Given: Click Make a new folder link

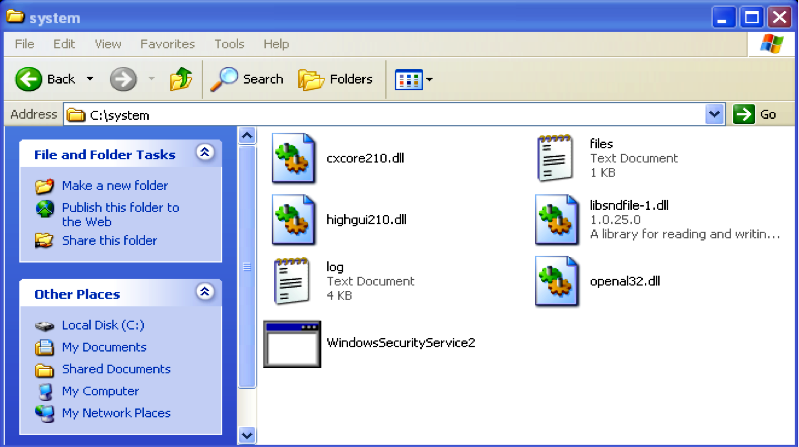Looking at the screenshot, I should point(115,186).
